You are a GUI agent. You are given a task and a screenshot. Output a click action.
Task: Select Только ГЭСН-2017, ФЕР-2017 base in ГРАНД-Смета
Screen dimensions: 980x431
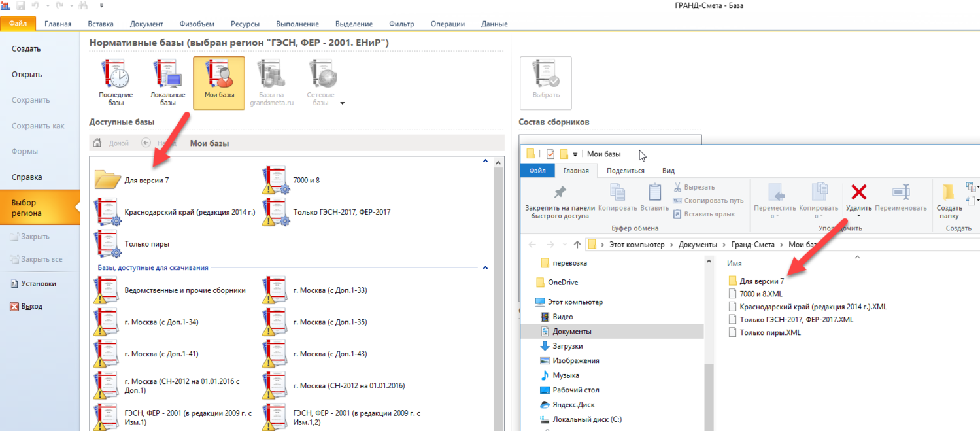click(326, 211)
